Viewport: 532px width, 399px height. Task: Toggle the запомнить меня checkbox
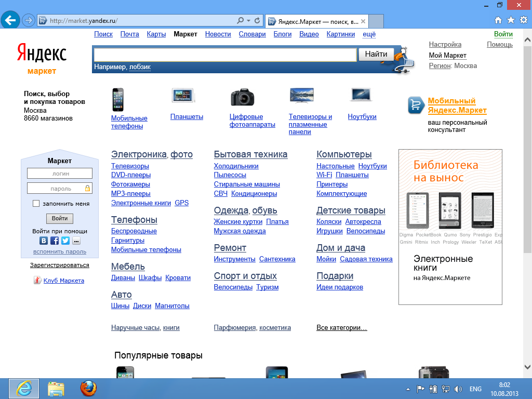click(36, 203)
